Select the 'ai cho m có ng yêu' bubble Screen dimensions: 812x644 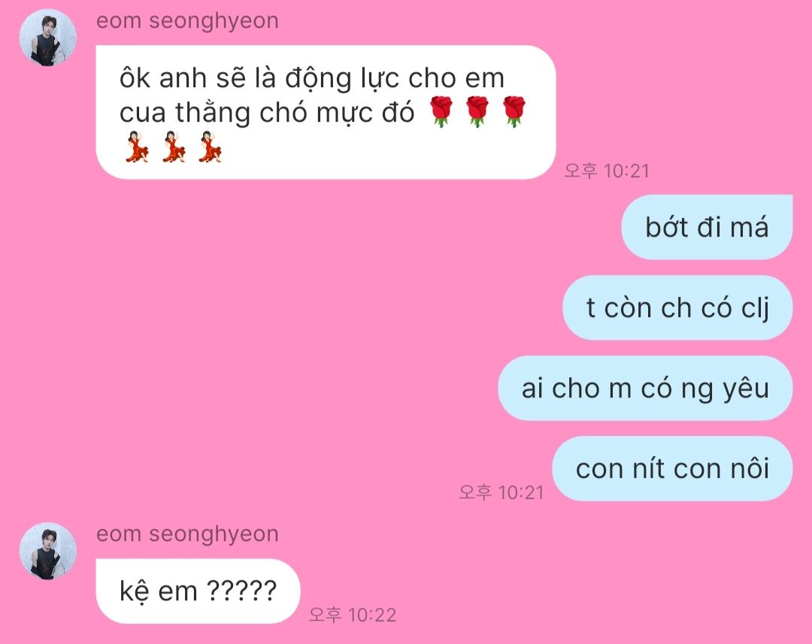coord(645,389)
